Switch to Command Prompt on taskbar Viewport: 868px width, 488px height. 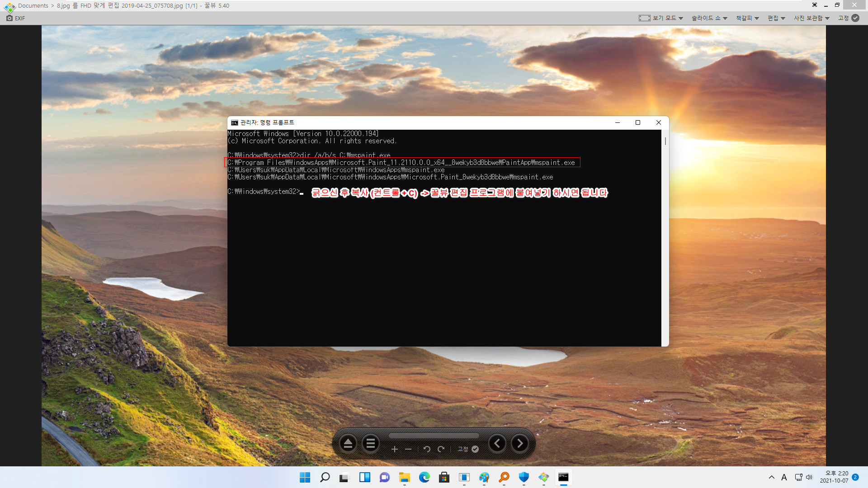tap(564, 477)
